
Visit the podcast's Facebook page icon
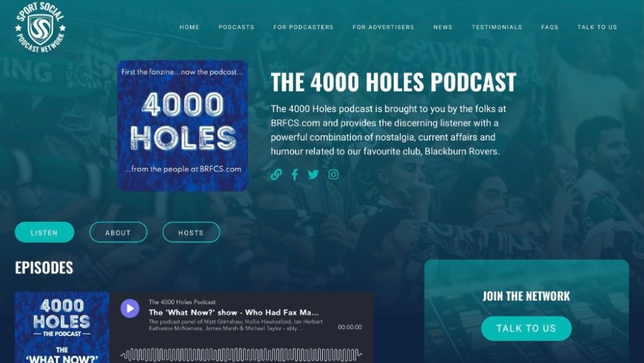pyautogui.click(x=294, y=175)
